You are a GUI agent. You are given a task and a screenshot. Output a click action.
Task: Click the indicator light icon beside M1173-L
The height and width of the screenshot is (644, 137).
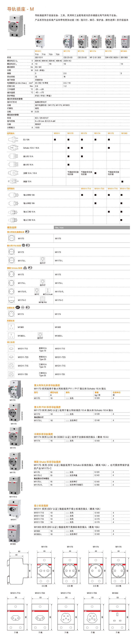(x=43, y=259)
